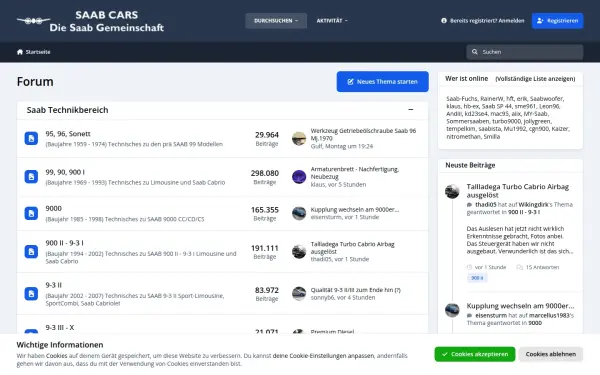Click 'klaus, vor 5 Stunden' timestamp
The image size is (600, 375).
(338, 184)
